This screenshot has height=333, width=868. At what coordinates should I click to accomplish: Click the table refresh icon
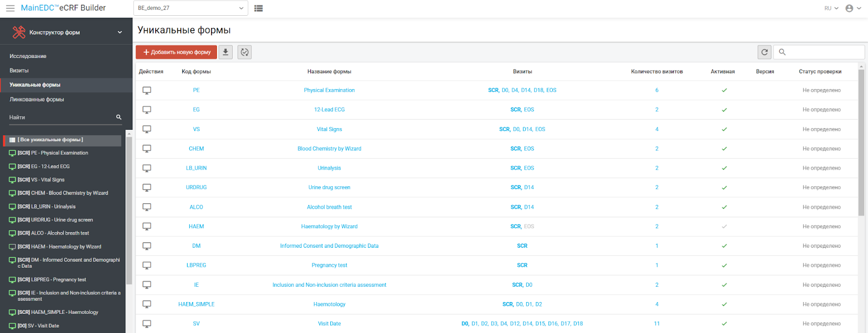pos(764,52)
